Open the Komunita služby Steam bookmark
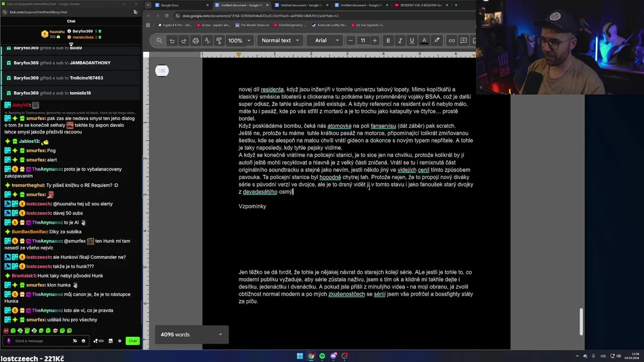 (x=330, y=25)
